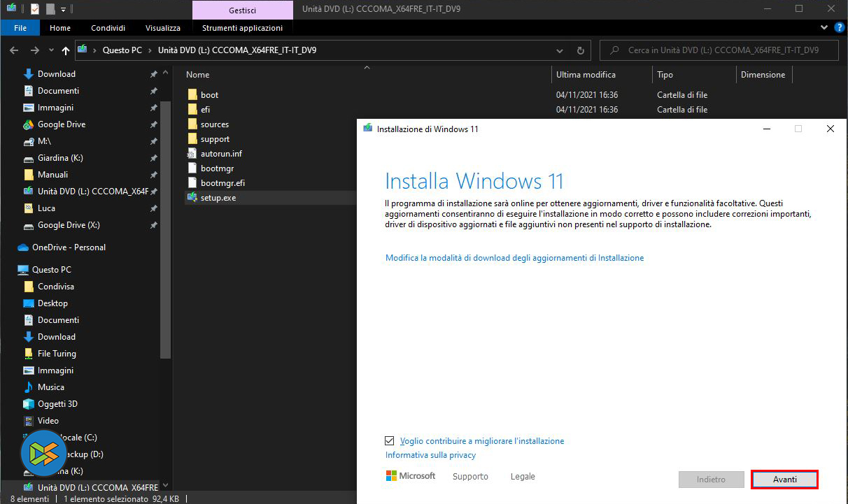Expand the address bar history dropdown
The width and height of the screenshot is (848, 504).
(x=559, y=50)
